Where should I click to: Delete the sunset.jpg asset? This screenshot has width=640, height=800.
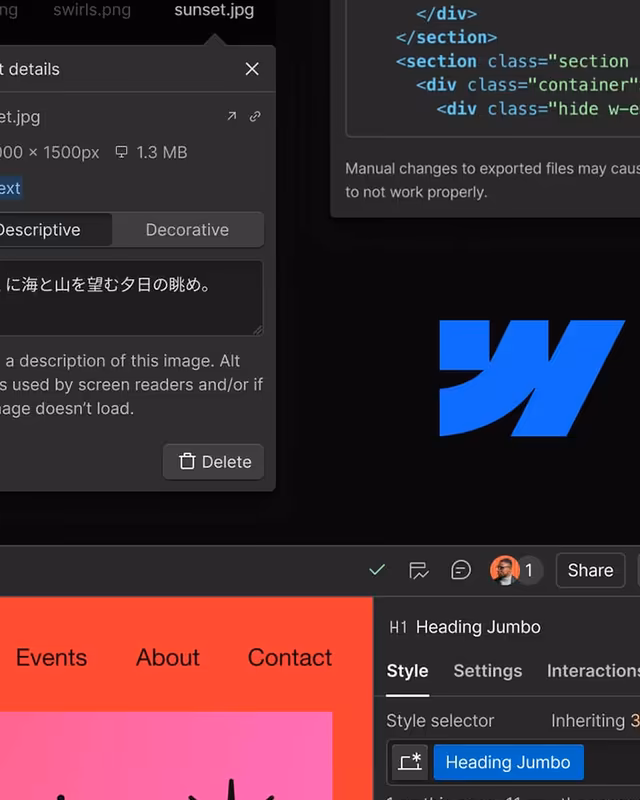click(x=213, y=462)
